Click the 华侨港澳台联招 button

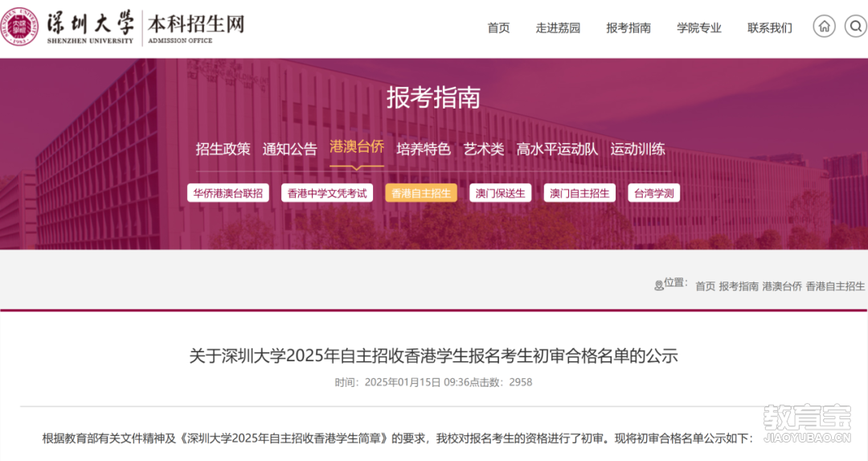pos(228,193)
